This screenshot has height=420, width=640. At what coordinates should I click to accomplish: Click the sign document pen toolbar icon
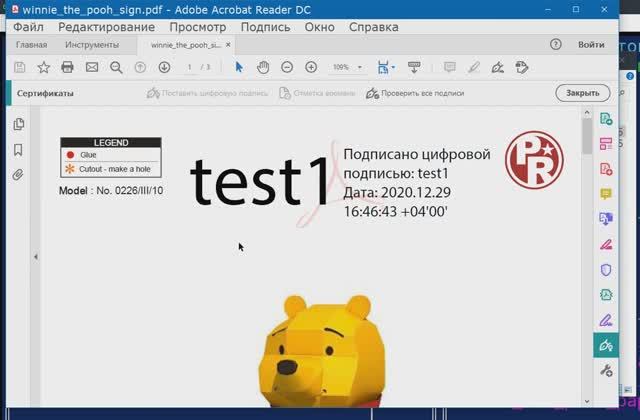(x=498, y=67)
